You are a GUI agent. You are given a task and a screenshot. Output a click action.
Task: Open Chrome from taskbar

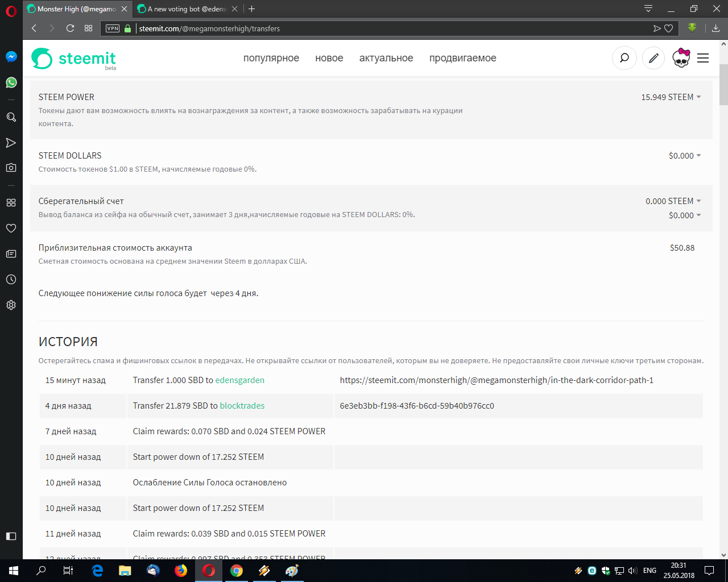click(237, 571)
